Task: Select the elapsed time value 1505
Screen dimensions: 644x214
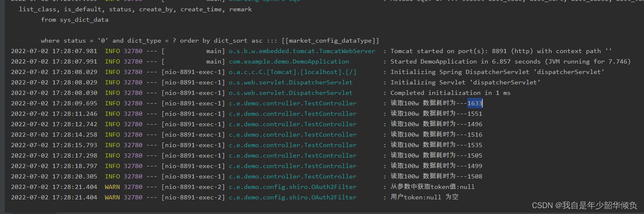Action: 475,155
